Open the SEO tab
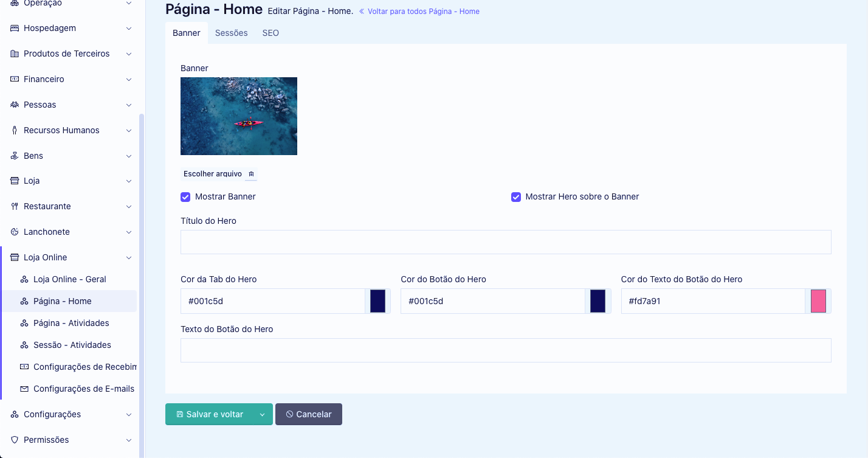Viewport: 868px width, 458px height. click(270, 33)
